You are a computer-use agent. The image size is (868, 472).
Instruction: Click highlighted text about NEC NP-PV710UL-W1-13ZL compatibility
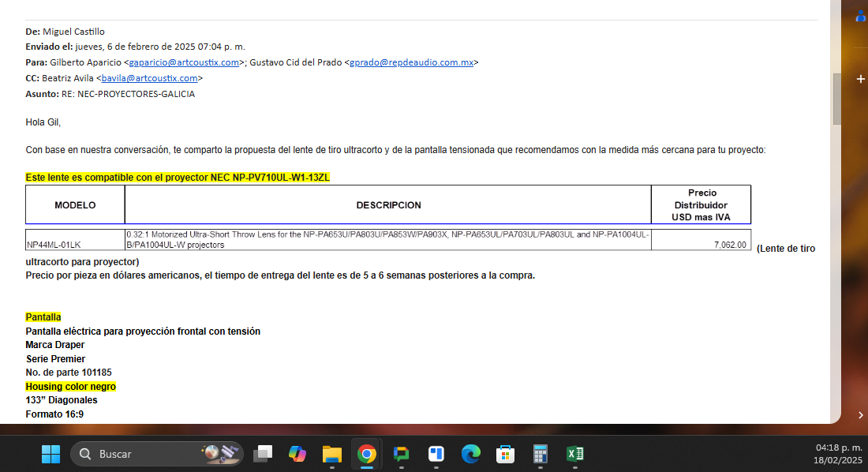pyautogui.click(x=178, y=178)
